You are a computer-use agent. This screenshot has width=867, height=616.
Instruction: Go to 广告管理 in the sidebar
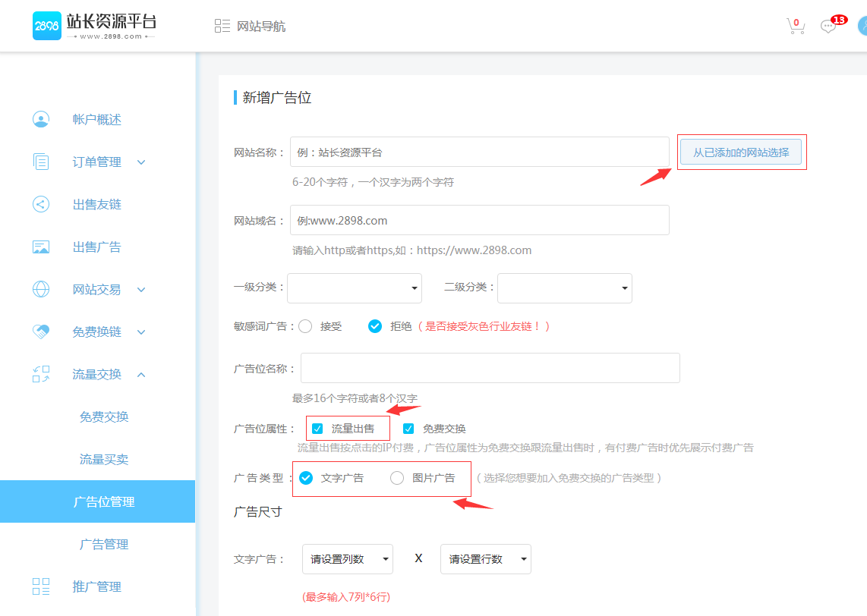104,544
